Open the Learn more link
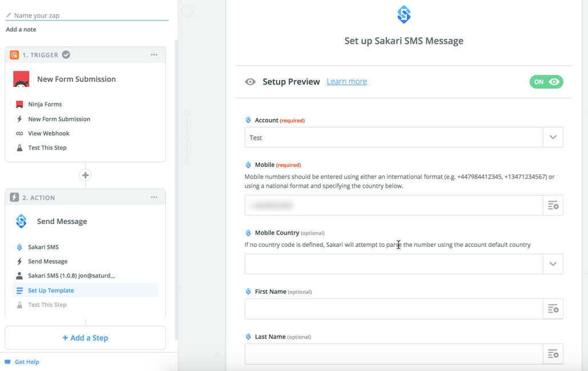This screenshot has width=588, height=371. click(x=346, y=82)
